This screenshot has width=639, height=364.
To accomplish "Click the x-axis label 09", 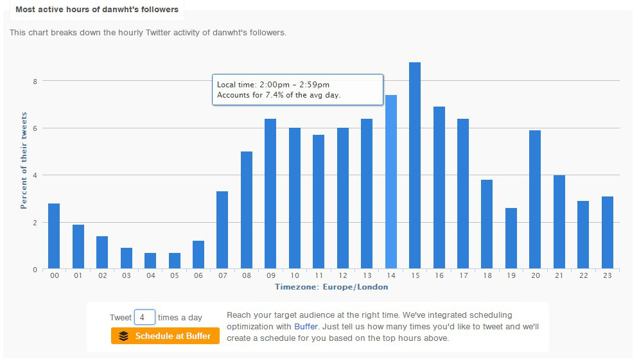I will tap(270, 275).
